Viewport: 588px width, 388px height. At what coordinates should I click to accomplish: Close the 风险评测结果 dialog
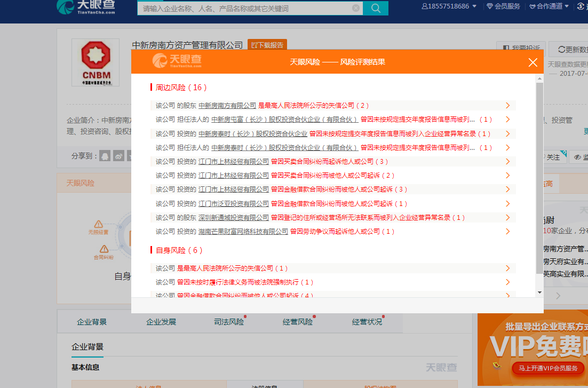pos(533,62)
